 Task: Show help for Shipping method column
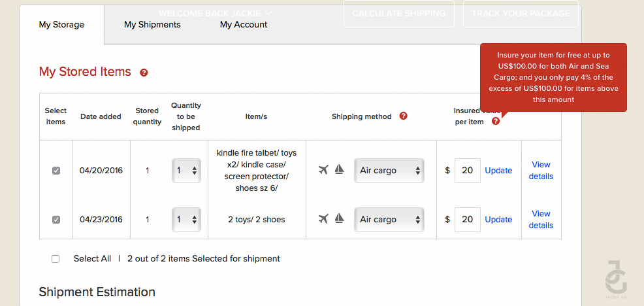404,116
